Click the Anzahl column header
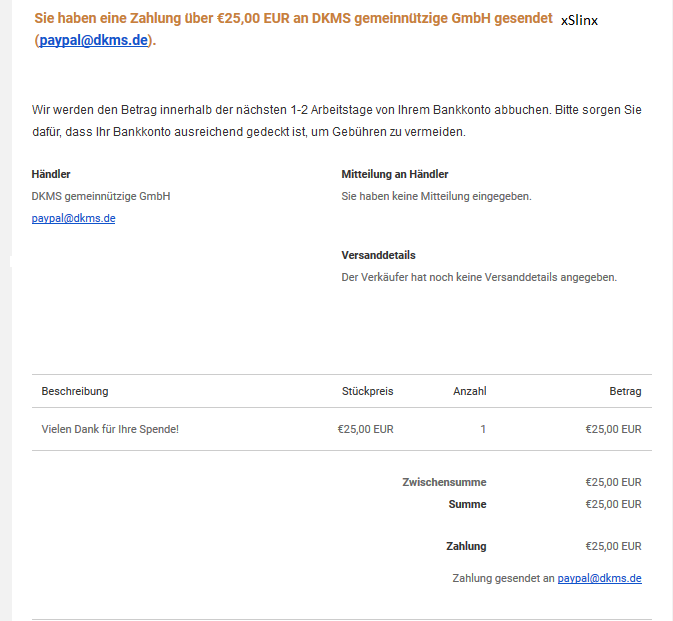The image size is (673, 621). pos(470,391)
